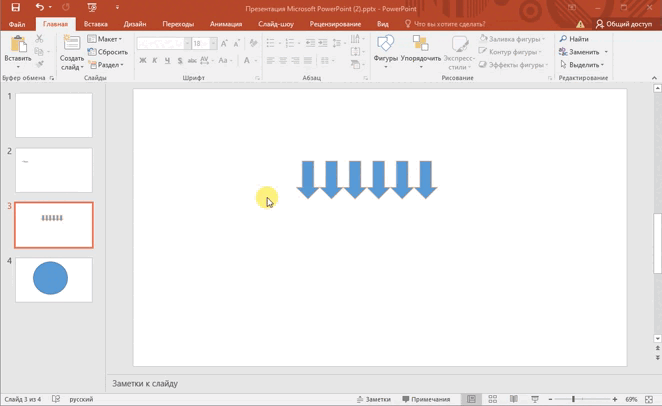Screen dimensions: 662x406
Task: Switch to the Вид tab
Action: [x=383, y=24]
